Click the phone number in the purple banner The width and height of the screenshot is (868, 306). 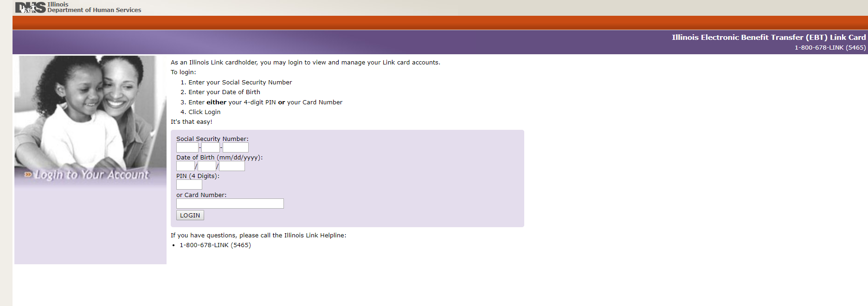pos(830,47)
